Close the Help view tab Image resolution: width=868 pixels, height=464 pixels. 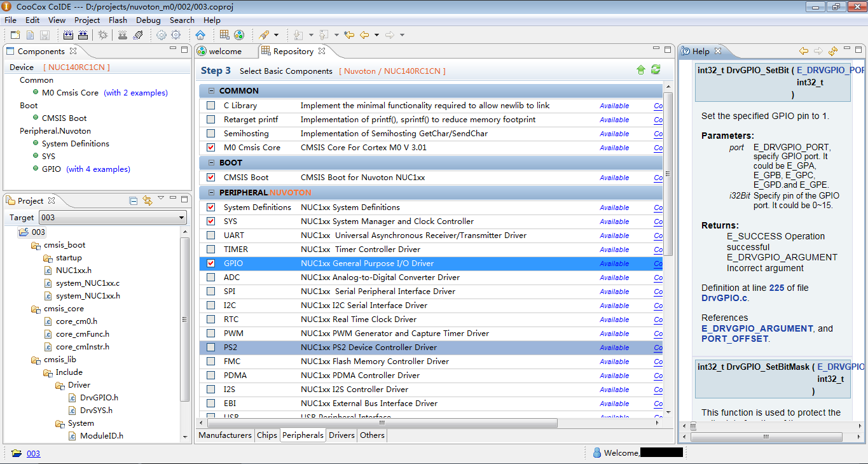point(717,51)
